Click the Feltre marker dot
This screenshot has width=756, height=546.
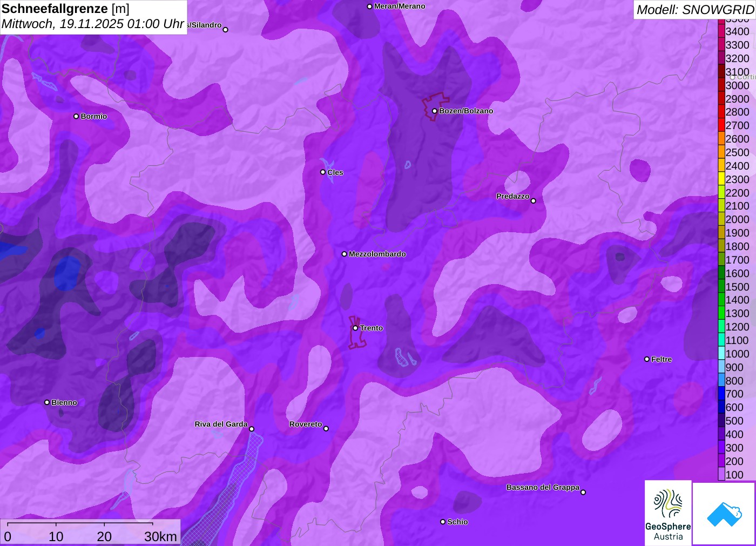[x=647, y=359]
